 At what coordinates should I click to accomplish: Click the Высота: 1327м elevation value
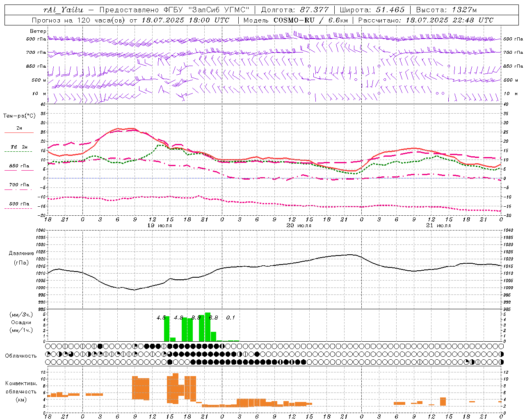coord(446,10)
